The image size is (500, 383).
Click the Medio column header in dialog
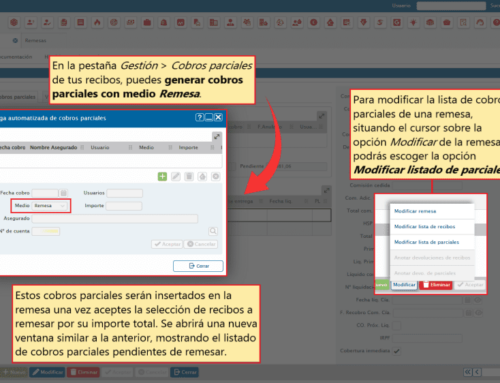click(146, 147)
